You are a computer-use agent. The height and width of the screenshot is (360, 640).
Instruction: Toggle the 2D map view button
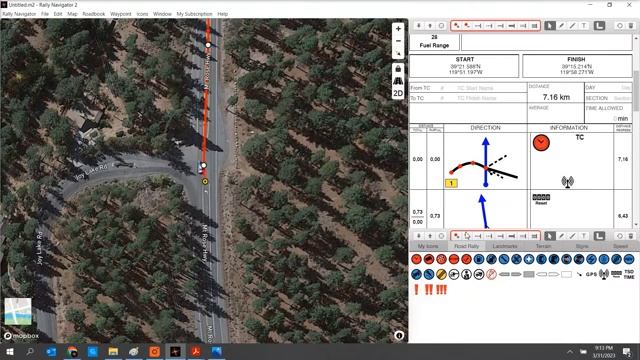point(398,93)
